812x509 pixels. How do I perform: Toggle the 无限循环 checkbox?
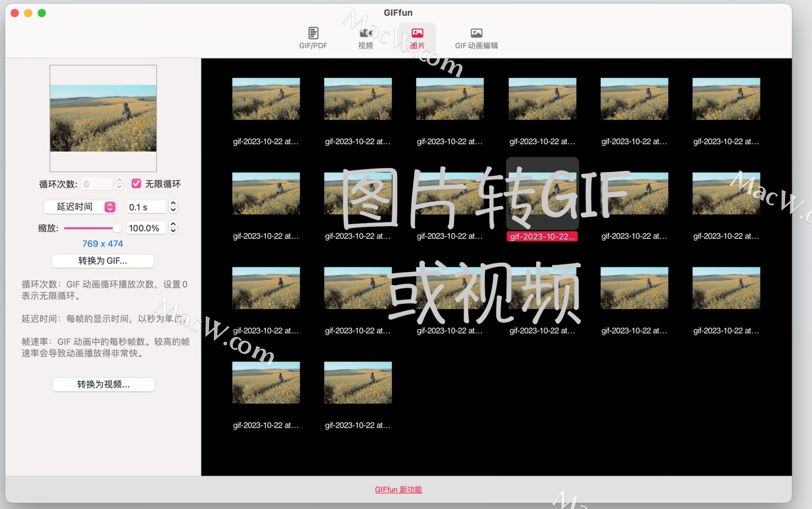136,183
